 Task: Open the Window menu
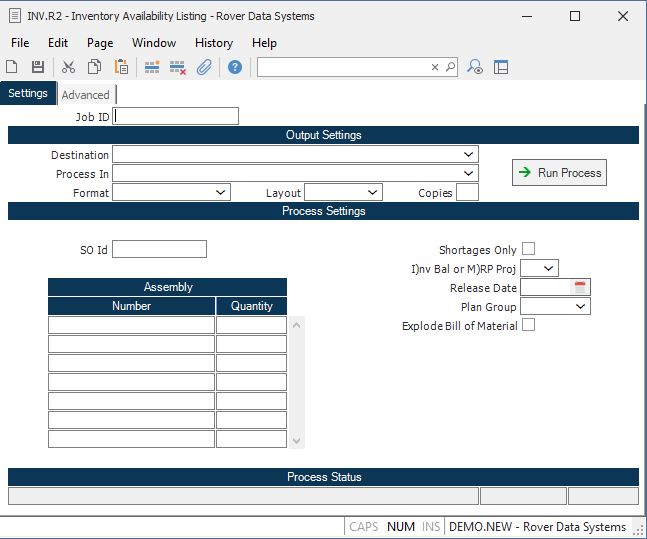(153, 43)
